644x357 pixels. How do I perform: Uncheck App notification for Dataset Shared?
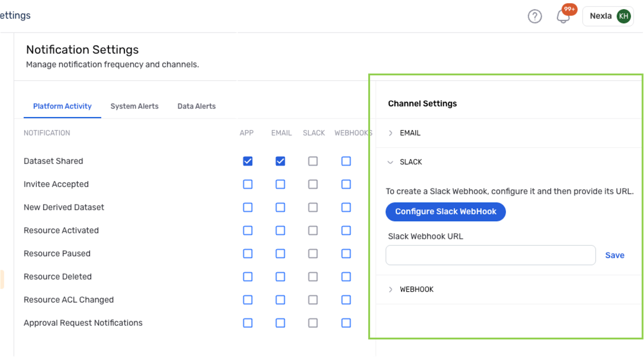coord(248,161)
